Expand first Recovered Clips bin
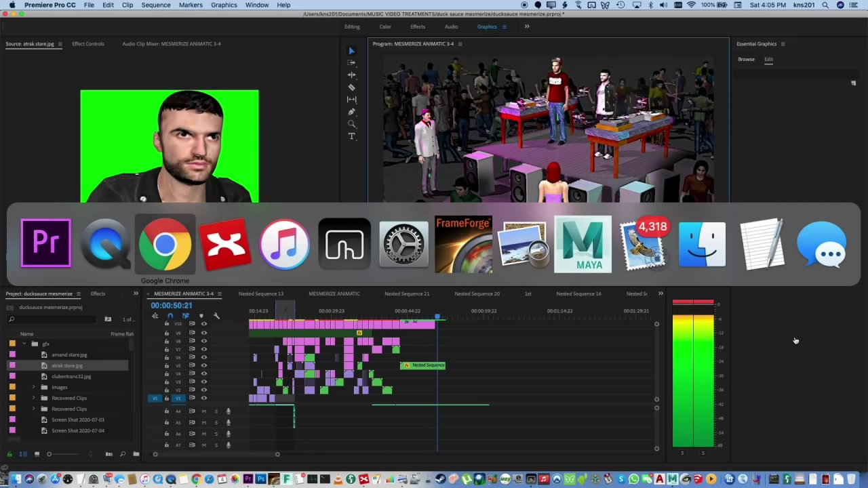This screenshot has width=868, height=488. [x=34, y=398]
